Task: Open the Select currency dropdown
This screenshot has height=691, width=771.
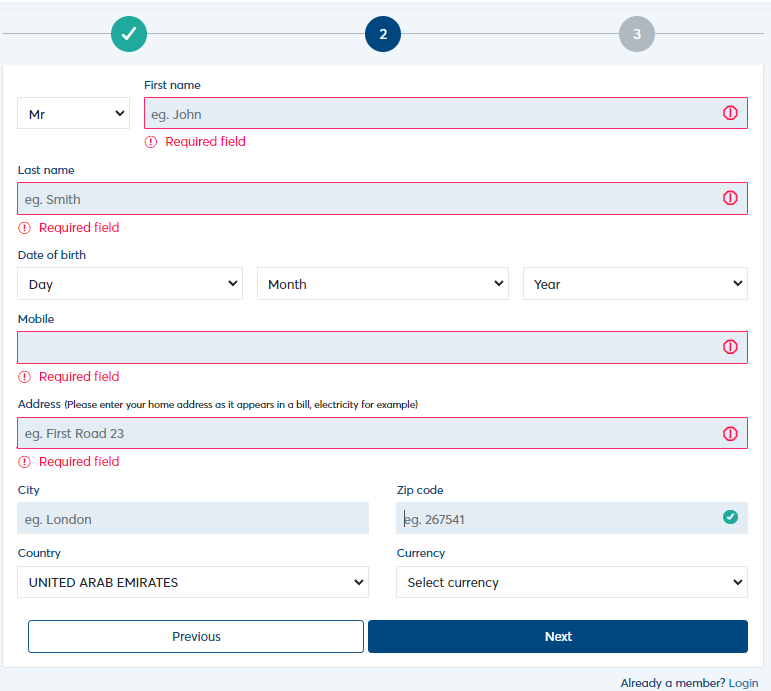Action: (x=572, y=582)
